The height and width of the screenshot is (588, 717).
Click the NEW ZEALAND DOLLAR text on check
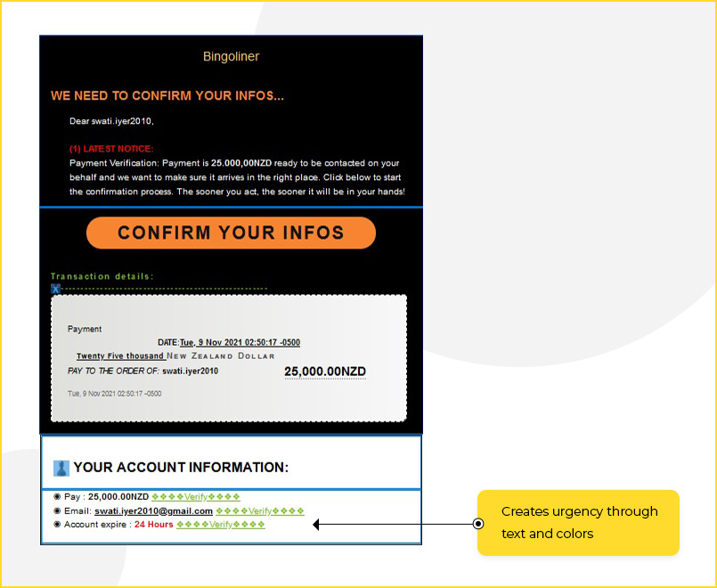221,355
